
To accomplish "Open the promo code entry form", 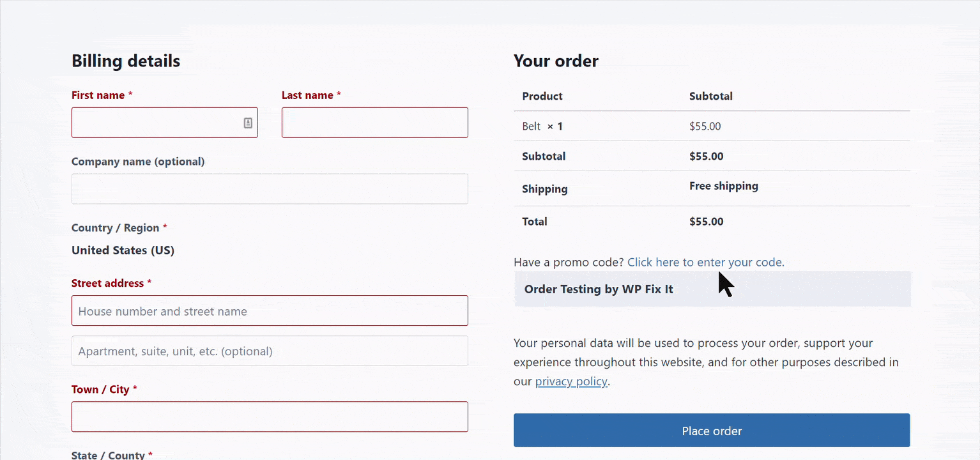I will 704,262.
